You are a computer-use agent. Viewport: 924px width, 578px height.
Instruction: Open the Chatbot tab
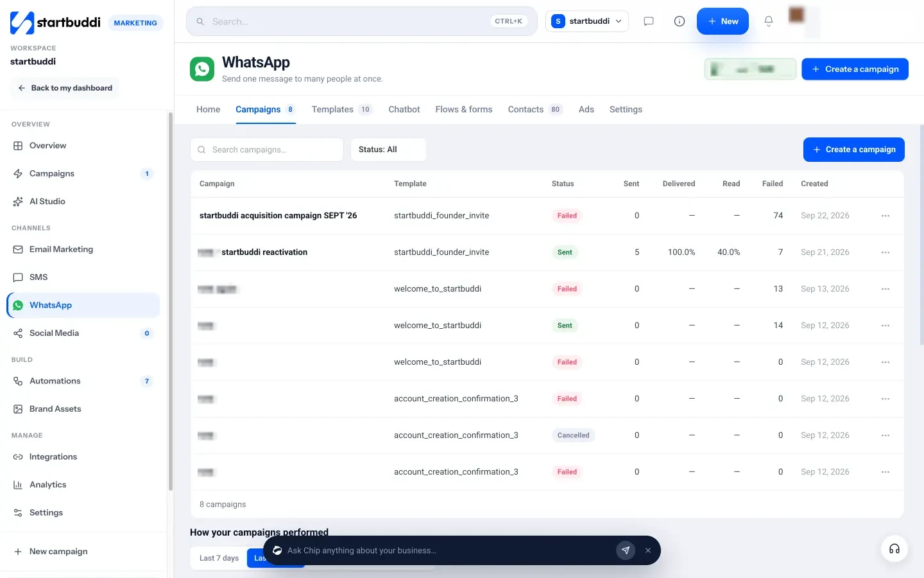[x=404, y=110]
